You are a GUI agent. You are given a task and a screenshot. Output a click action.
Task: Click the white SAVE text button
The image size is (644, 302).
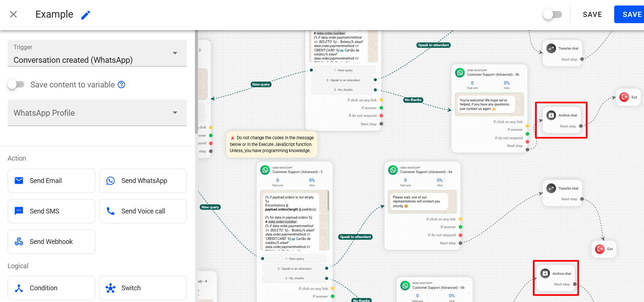point(592,14)
